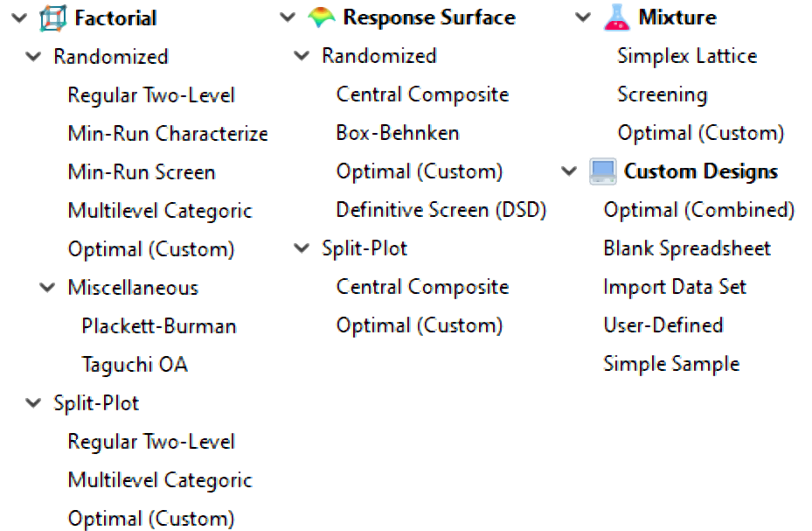Screen dimensions: 812x531
Task: Collapse the Response Surface section chevron
Action: point(288,17)
